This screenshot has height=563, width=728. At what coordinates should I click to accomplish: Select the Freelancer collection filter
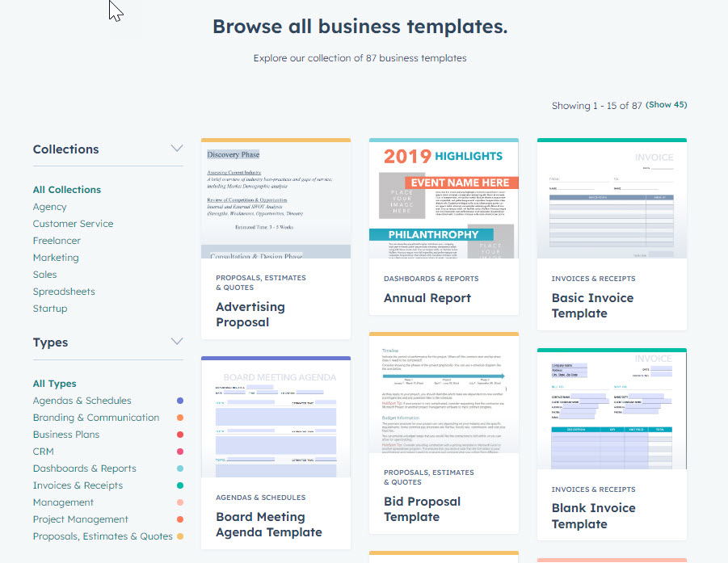point(57,241)
